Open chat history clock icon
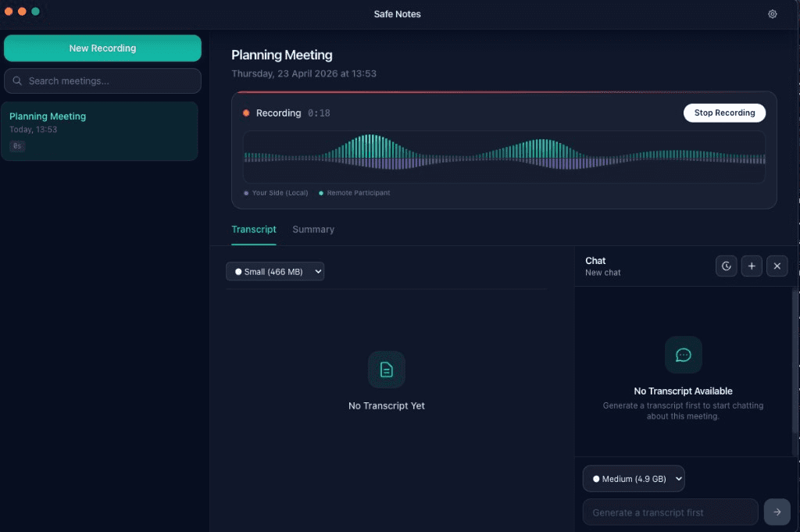The image size is (800, 532). pos(727,266)
